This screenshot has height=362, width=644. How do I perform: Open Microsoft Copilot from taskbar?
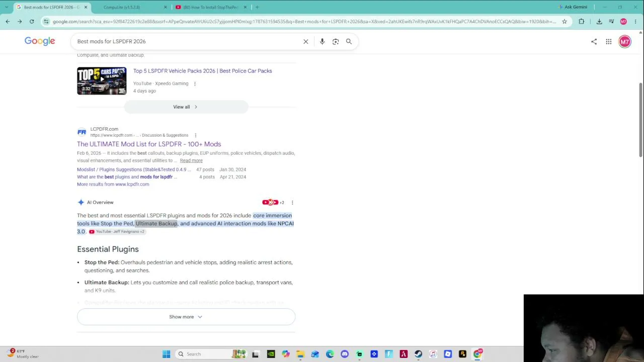click(286, 354)
